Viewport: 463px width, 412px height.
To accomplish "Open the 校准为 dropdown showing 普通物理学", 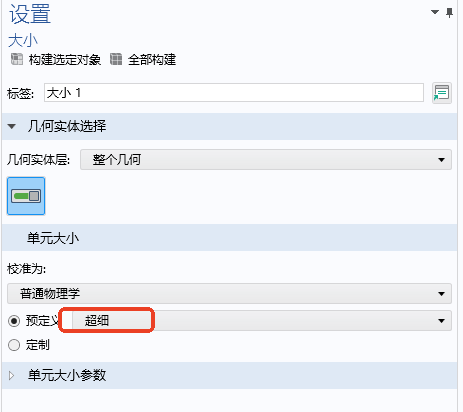I will click(229, 293).
